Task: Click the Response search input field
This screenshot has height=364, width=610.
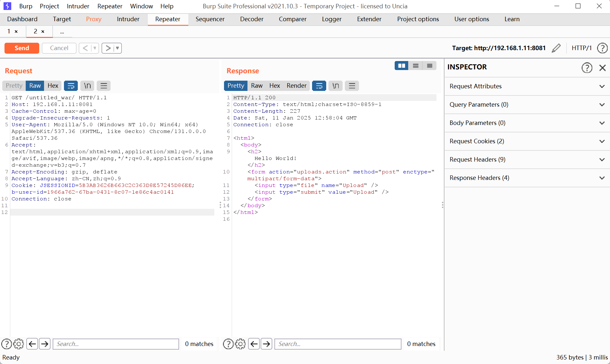Action: coord(337,344)
